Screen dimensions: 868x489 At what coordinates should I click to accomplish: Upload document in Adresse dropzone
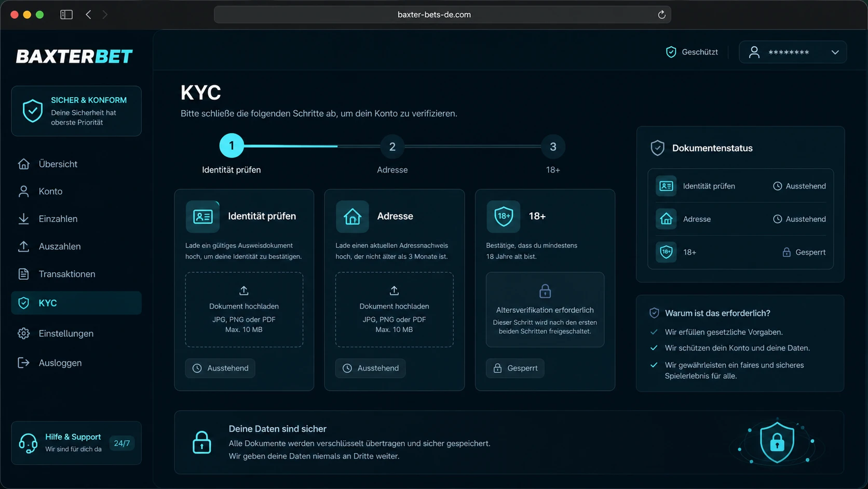point(394,310)
